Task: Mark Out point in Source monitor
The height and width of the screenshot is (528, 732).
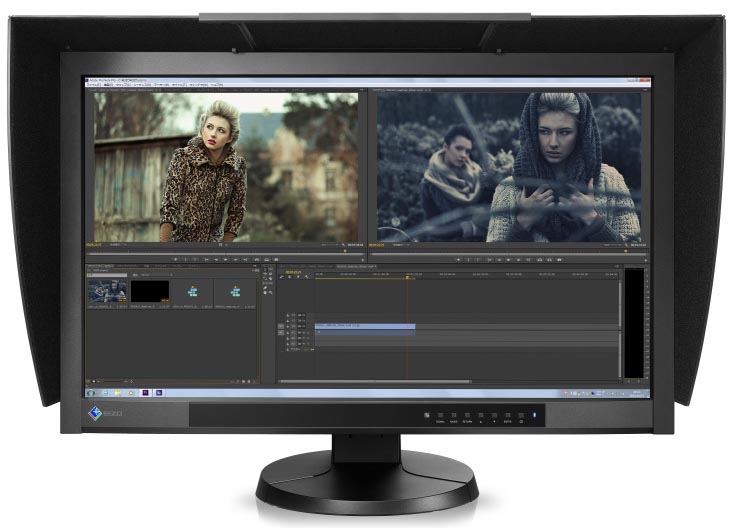Action: (x=195, y=260)
